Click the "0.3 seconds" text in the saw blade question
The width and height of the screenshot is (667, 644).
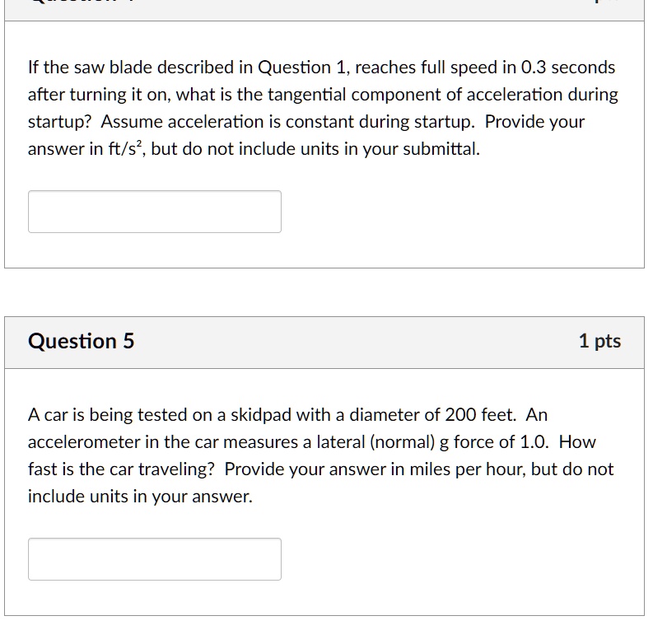point(568,68)
